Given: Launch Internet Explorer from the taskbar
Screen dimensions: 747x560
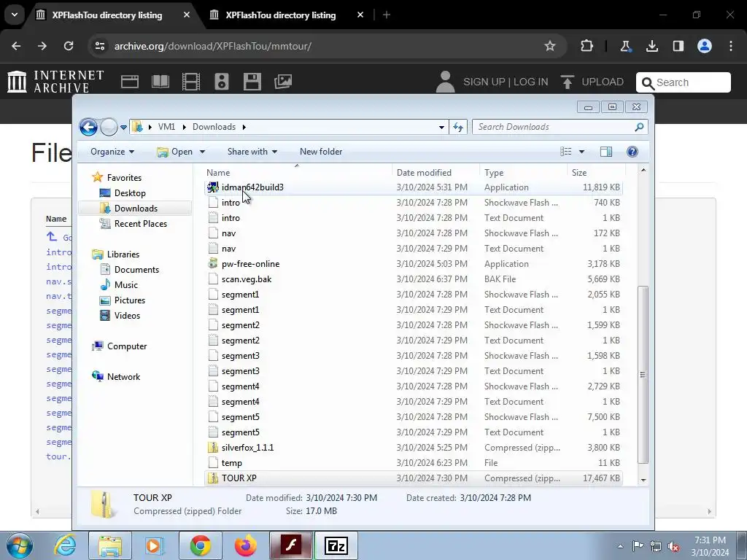Looking at the screenshot, I should pos(65,545).
